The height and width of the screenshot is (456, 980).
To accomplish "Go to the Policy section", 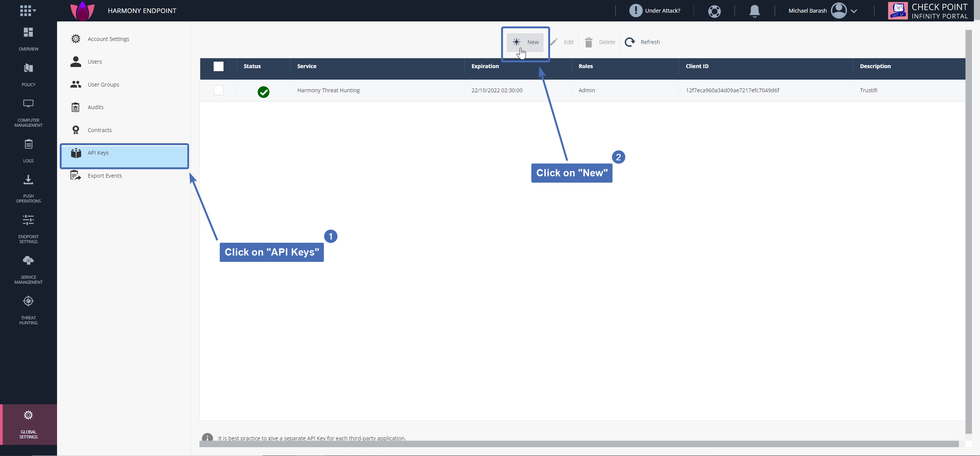I will [28, 74].
